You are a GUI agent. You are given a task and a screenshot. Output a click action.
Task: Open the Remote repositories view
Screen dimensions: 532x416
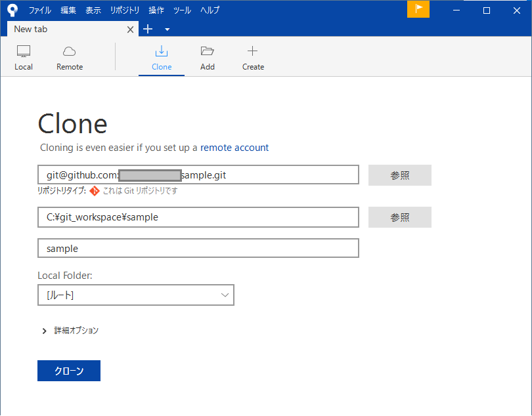point(70,58)
